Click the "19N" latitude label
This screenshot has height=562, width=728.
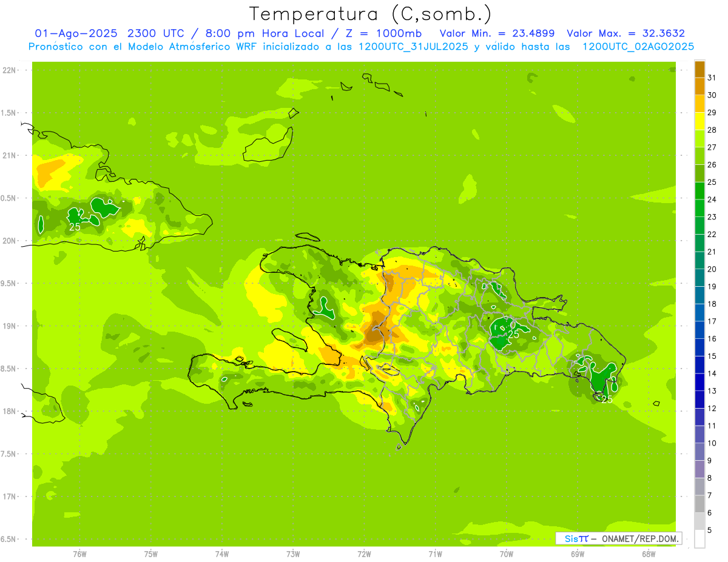(9, 326)
